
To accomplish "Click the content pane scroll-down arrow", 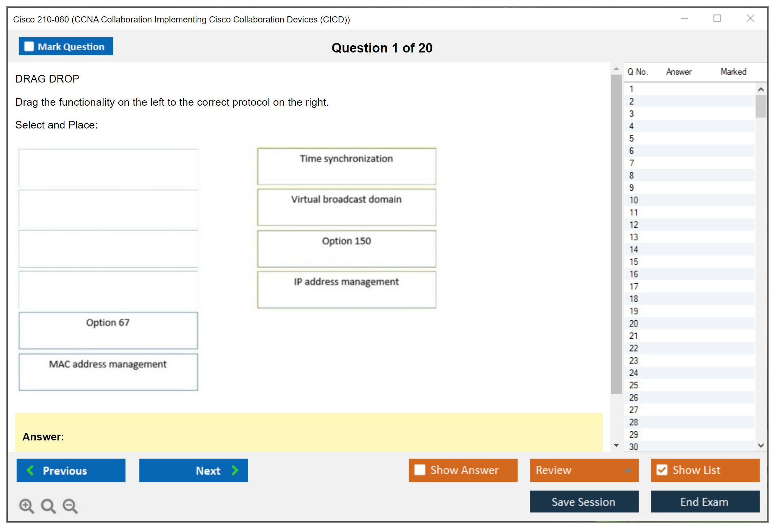I will (616, 445).
